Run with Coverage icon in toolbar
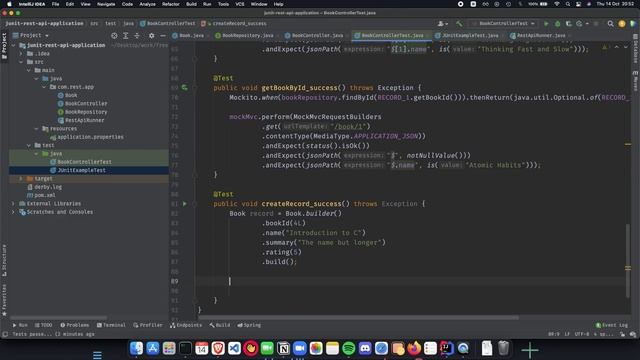Screen dimensions: 640x360 (x=568, y=24)
